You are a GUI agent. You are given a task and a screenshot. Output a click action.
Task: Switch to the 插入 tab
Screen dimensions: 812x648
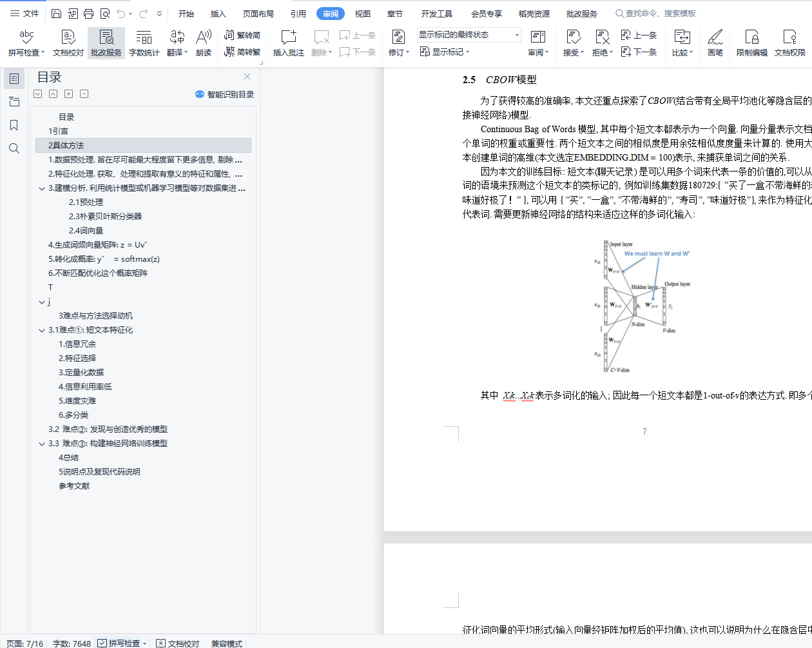point(218,14)
